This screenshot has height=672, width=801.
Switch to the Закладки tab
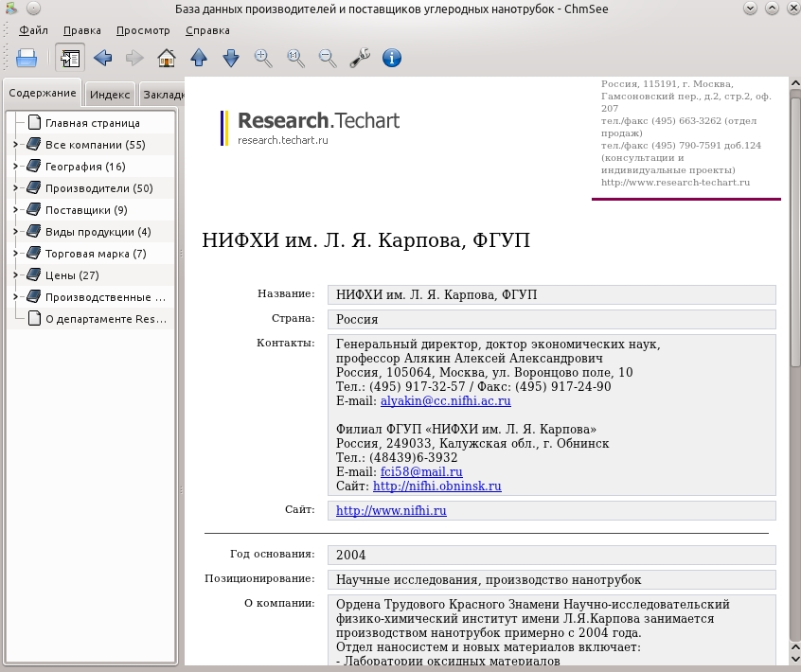163,95
